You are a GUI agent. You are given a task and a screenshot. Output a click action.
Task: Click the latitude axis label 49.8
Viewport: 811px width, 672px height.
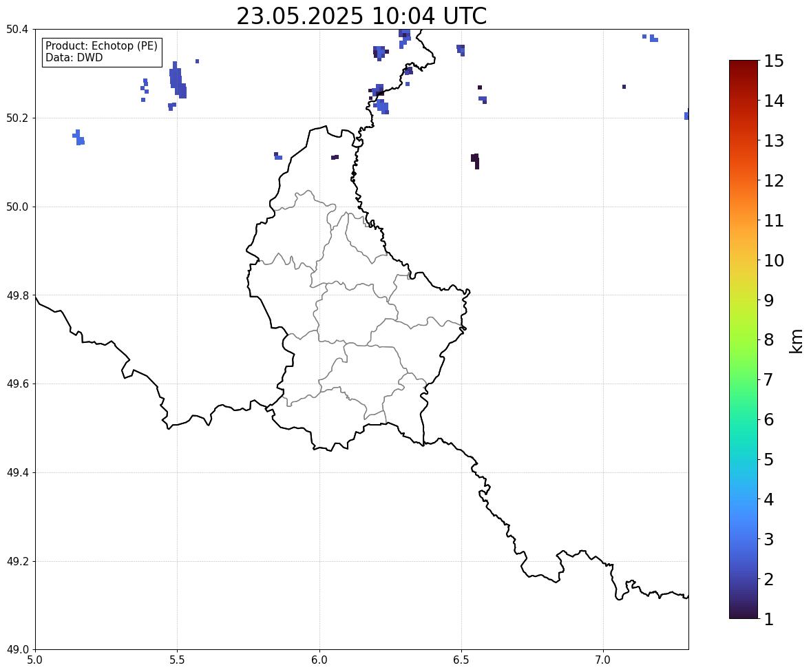click(18, 295)
